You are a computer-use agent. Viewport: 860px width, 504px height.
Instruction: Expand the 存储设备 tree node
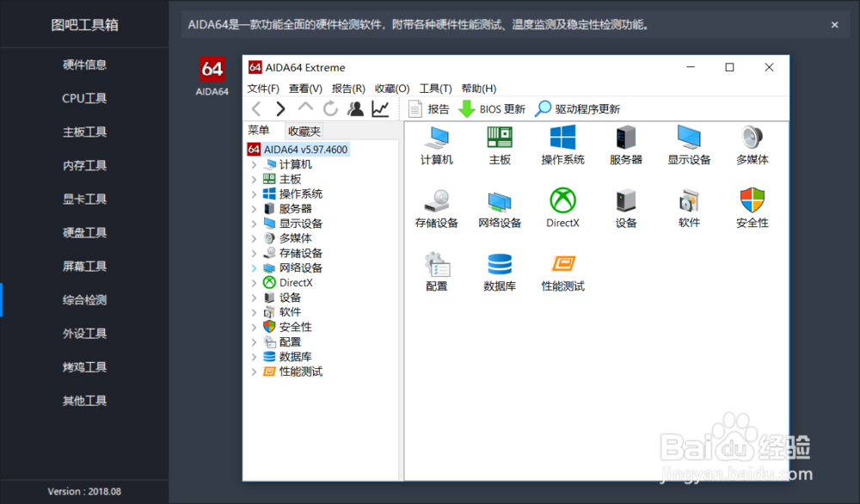(254, 254)
